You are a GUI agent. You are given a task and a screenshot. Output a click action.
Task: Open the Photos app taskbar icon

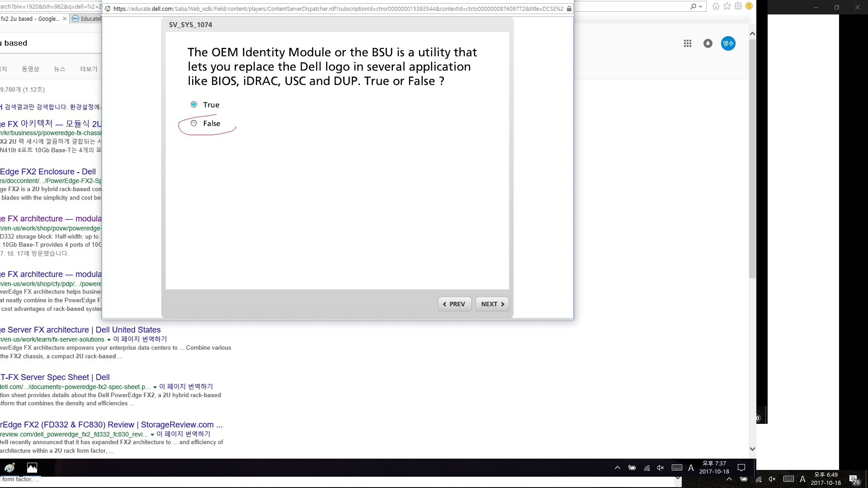[x=32, y=468]
